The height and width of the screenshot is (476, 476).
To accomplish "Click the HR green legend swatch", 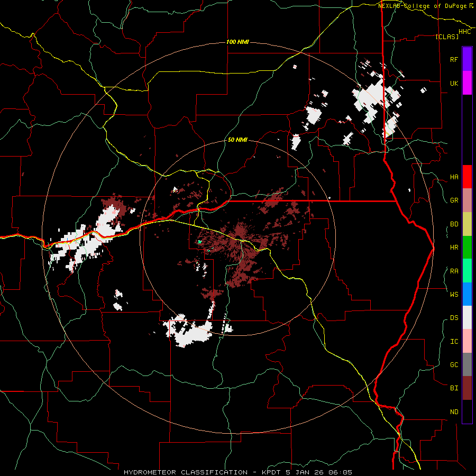I will 467,247.
